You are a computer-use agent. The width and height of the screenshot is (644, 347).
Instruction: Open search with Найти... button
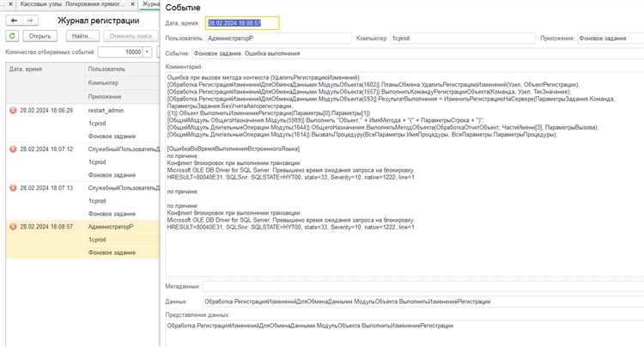pyautogui.click(x=82, y=36)
